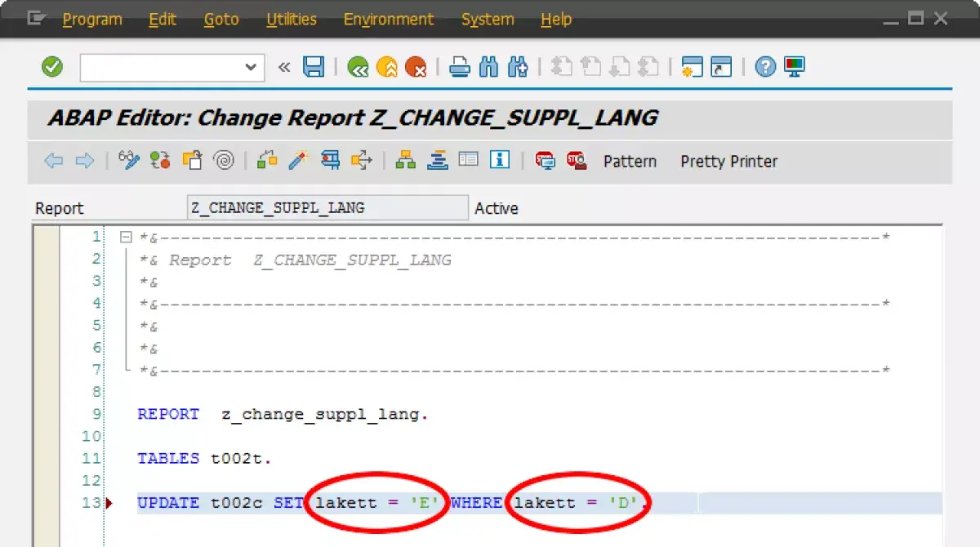Click the red Cancel icon
The width and height of the screenshot is (980, 547).
pos(416,67)
